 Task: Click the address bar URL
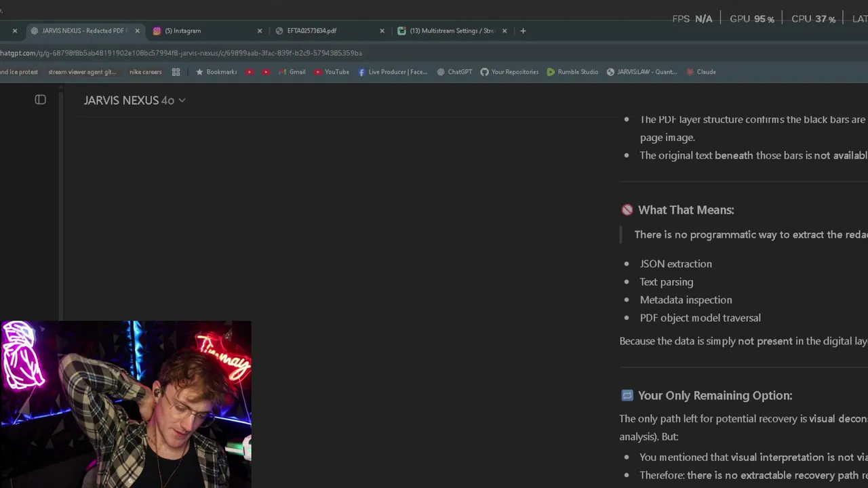click(x=181, y=53)
